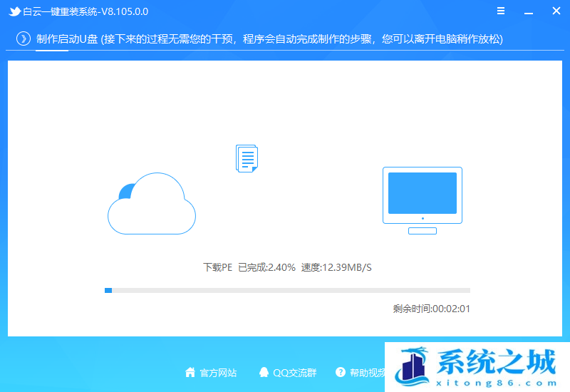Click the bird logo in title bar
Viewport: 570px width, 392px height.
point(14,11)
